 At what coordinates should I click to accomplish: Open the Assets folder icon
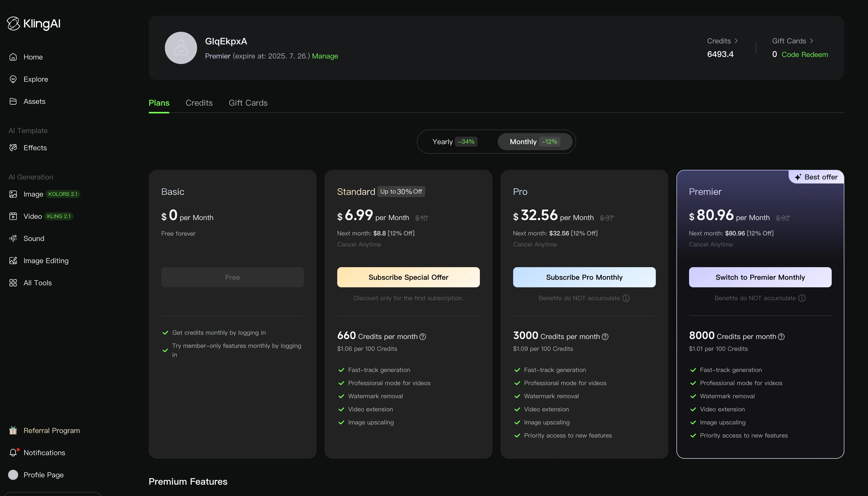click(13, 101)
